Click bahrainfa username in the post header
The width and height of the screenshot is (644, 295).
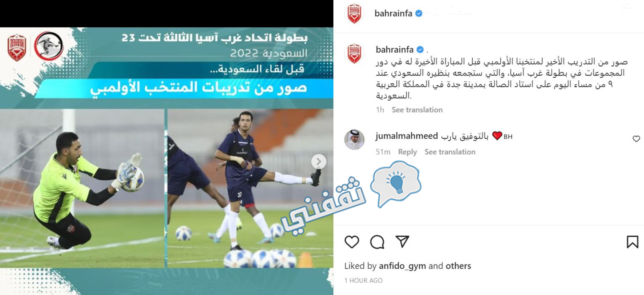(x=393, y=13)
